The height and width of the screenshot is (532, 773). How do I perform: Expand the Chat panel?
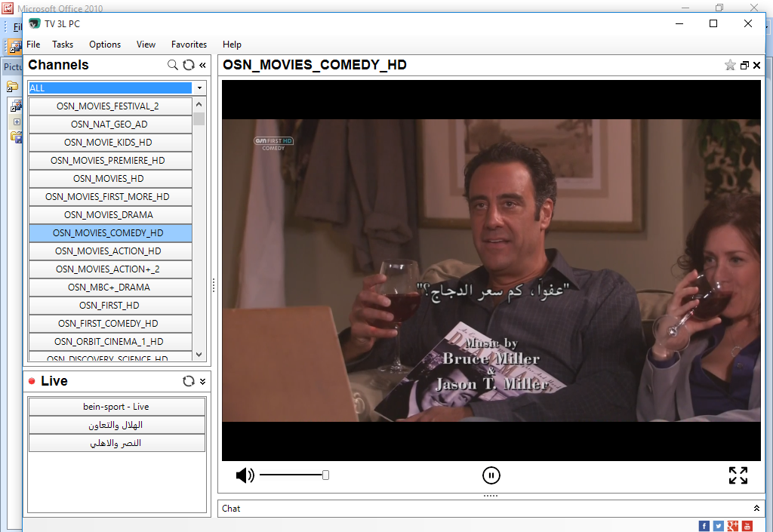pos(756,509)
